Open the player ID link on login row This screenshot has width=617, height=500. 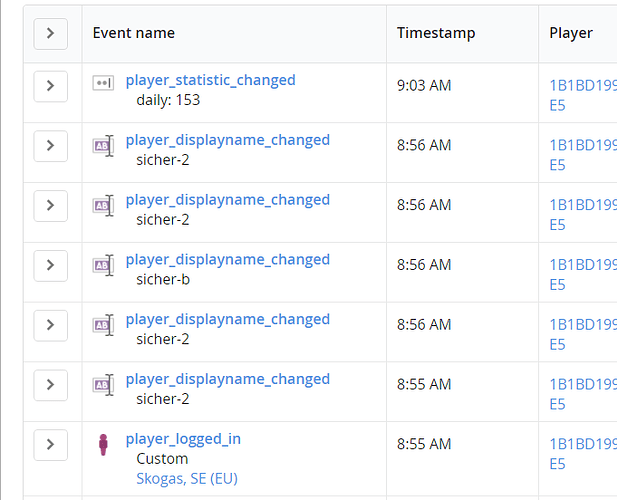click(582, 454)
